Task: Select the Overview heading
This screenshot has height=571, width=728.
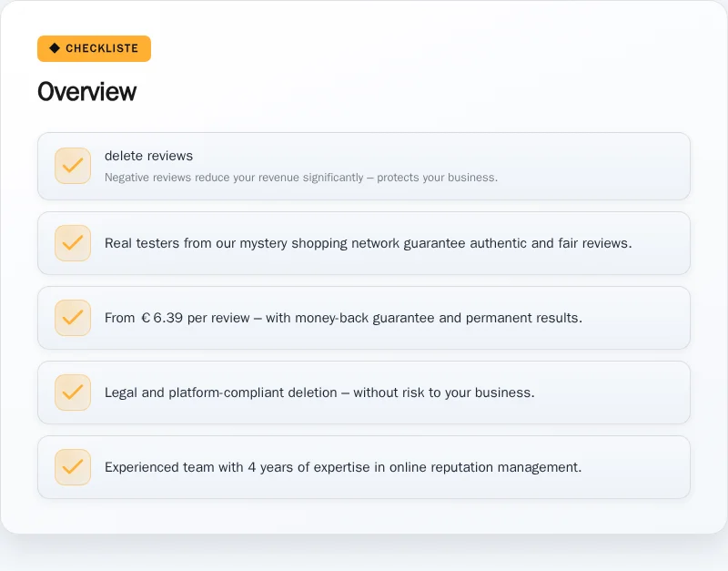Action: point(86,92)
